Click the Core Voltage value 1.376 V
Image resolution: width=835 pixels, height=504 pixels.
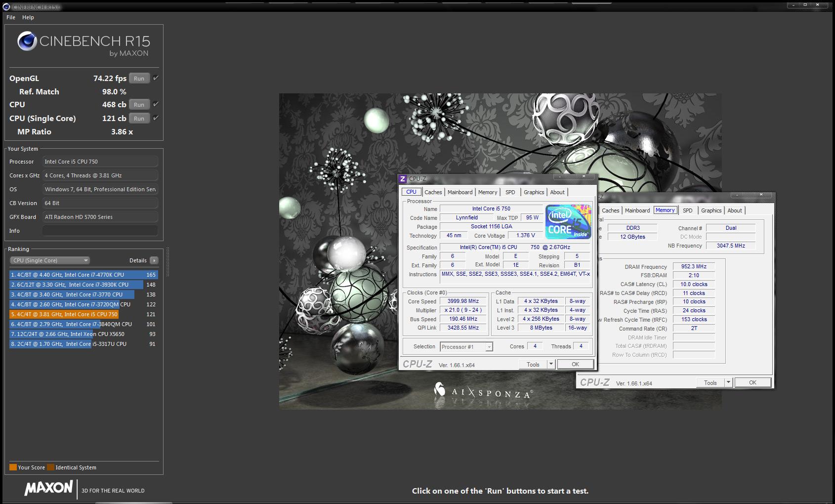[x=526, y=235]
